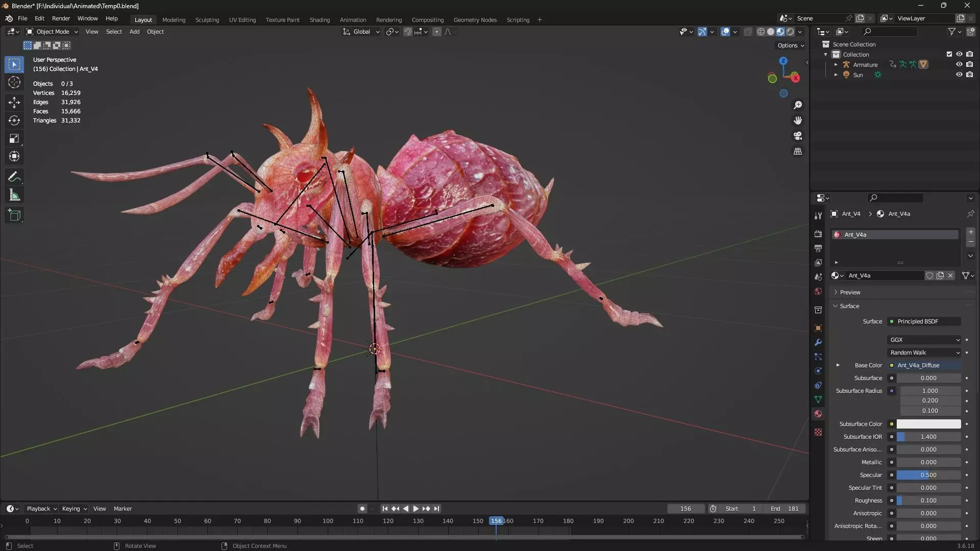Open the Object Mode dropdown
This screenshot has height=551, width=980.
tap(52, 32)
